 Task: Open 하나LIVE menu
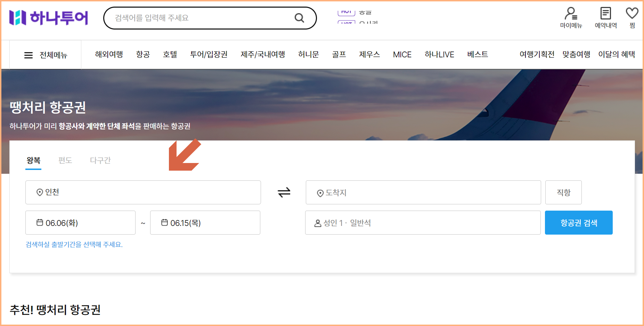(x=439, y=55)
